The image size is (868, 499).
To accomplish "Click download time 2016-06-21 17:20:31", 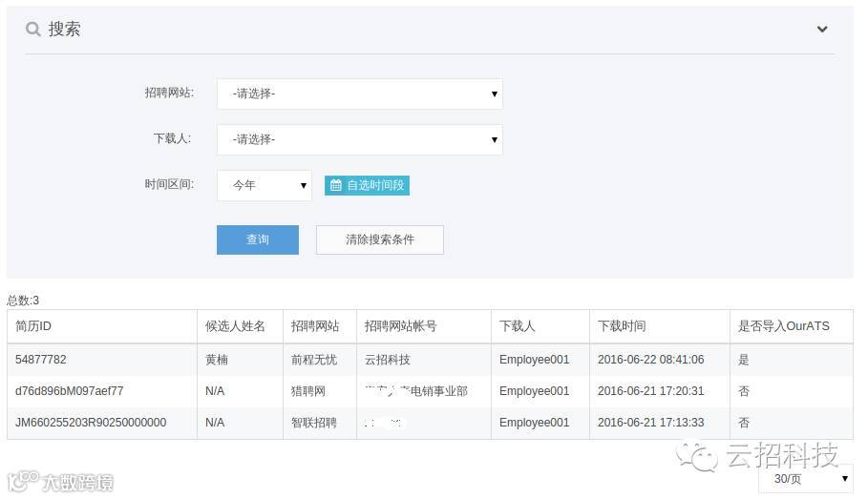I will 650,391.
